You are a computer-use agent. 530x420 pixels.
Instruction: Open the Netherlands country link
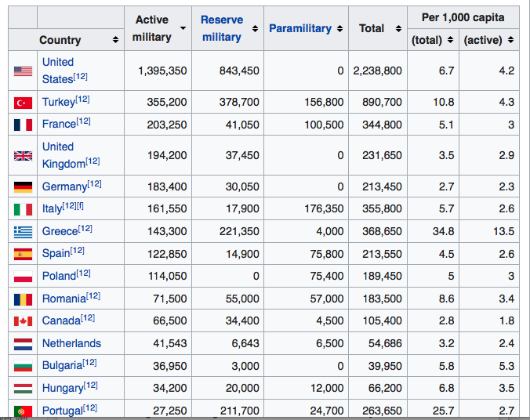click(x=71, y=343)
